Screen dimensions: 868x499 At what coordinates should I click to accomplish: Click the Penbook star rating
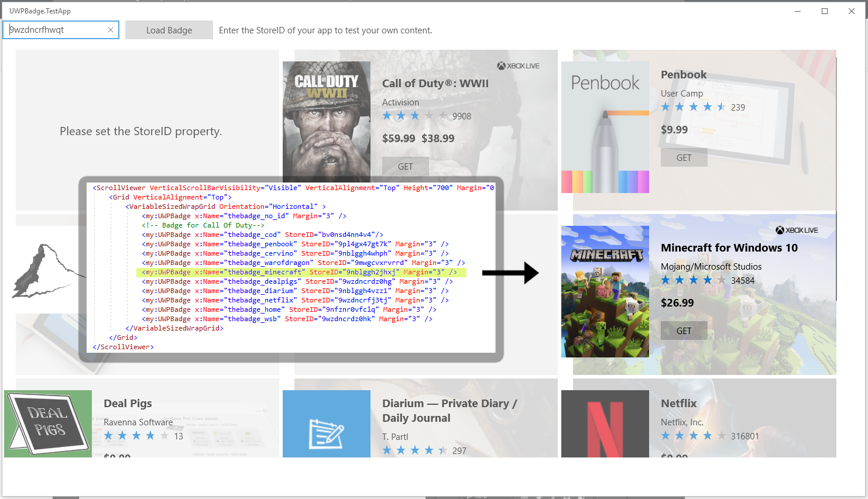coord(694,107)
